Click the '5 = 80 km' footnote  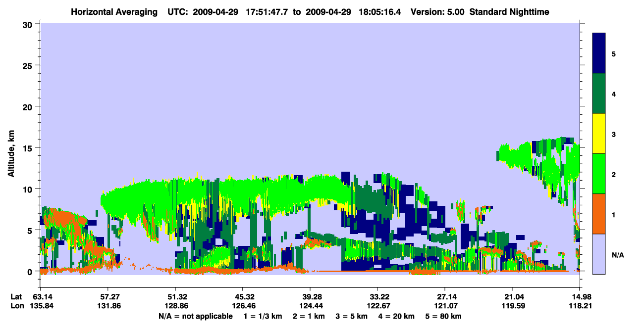444,316
